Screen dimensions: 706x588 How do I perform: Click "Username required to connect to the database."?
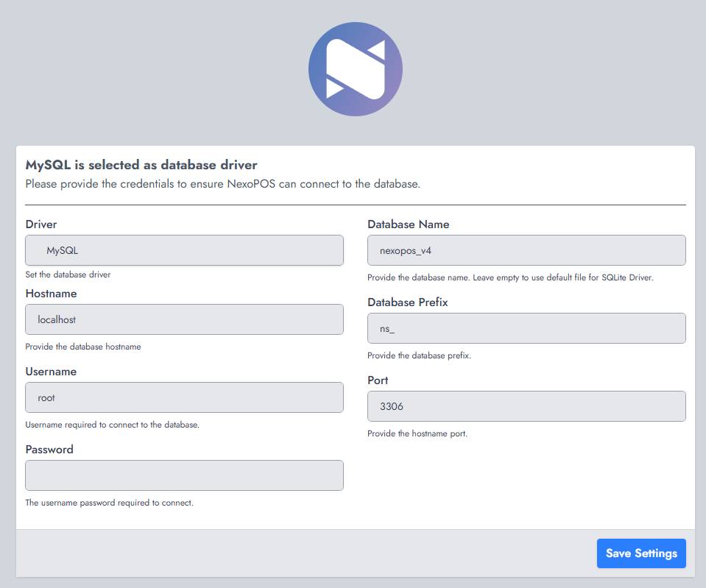click(x=112, y=425)
